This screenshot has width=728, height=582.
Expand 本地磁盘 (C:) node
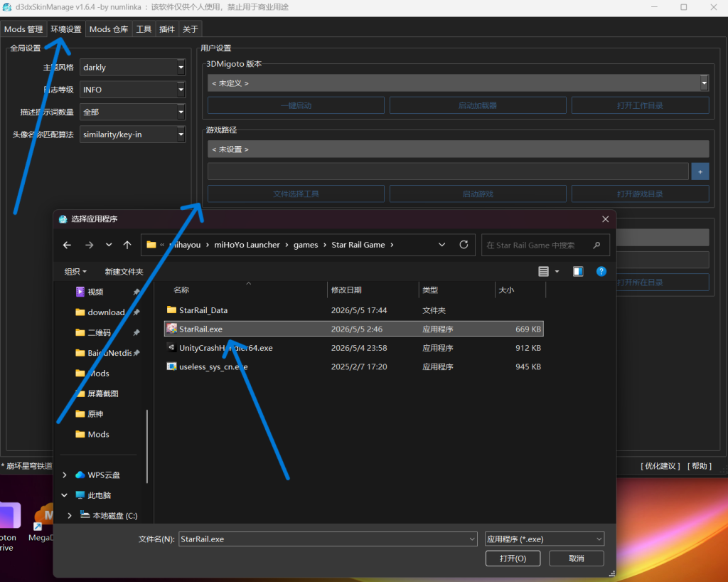[x=70, y=516]
